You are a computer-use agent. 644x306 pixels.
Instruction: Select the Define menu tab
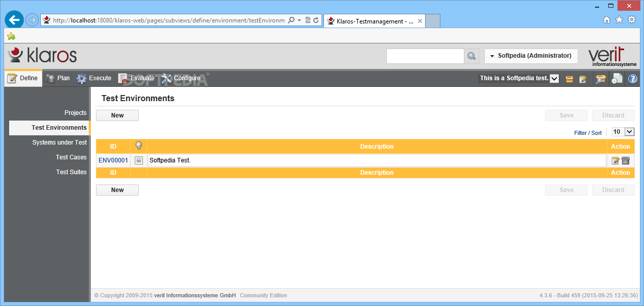point(23,78)
